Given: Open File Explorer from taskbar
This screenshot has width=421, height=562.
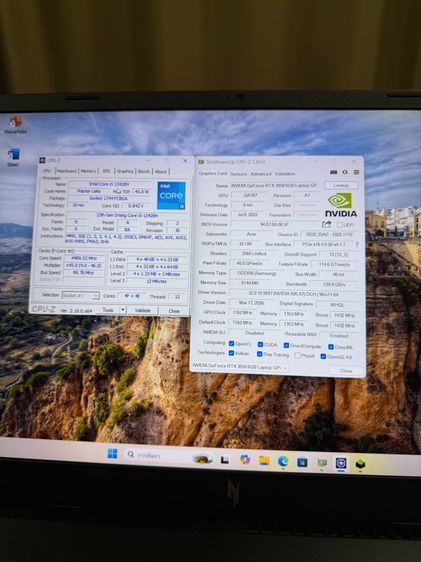Looking at the screenshot, I should [x=264, y=461].
